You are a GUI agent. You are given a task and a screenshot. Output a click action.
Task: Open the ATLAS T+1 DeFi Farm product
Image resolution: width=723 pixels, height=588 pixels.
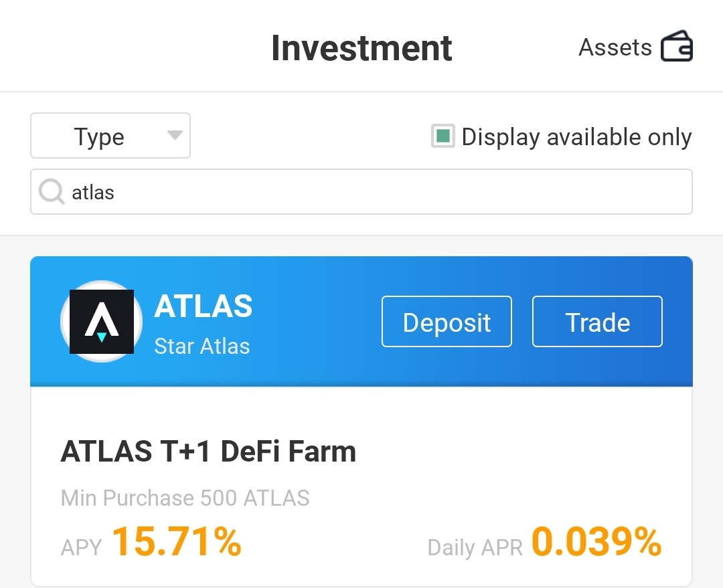point(208,451)
